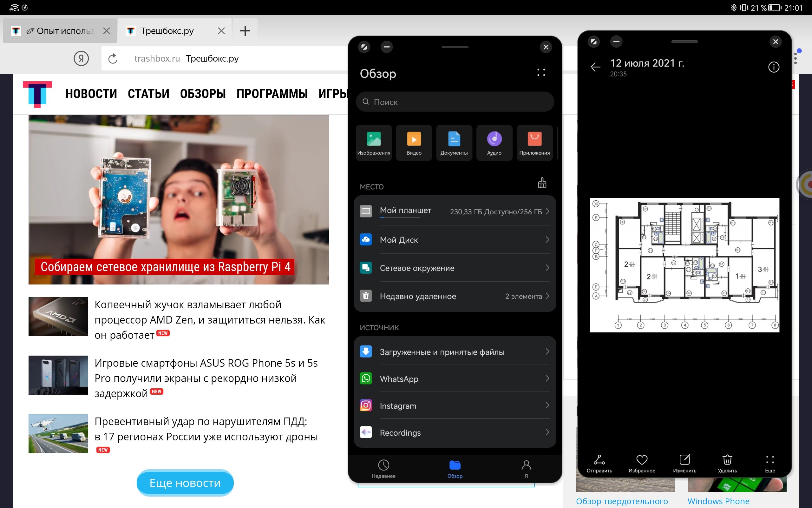
Task: Tap the storage cleanup broom icon
Action: (x=542, y=183)
